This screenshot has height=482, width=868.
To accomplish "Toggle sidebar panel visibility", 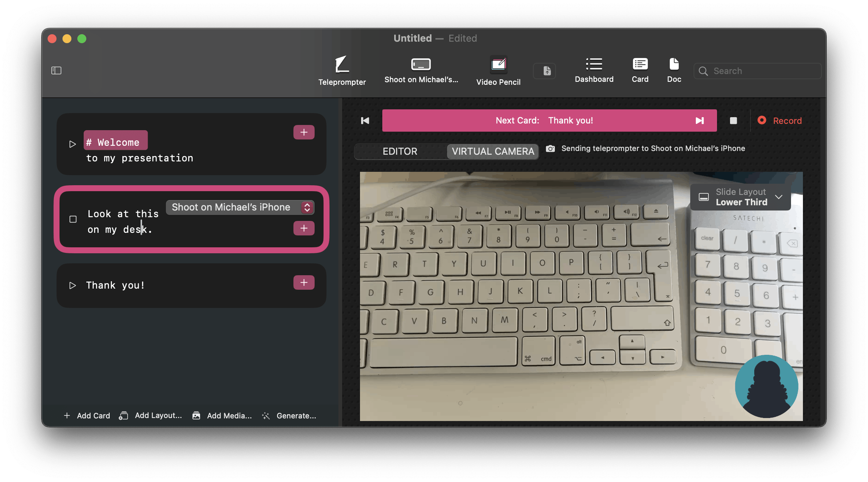I will pos(57,70).
